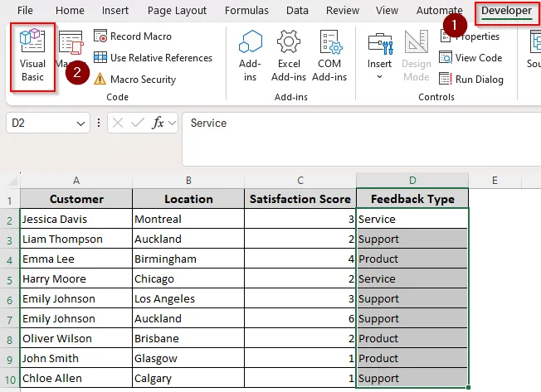
Task: Select the Harry Moore cell
Action: click(x=76, y=278)
